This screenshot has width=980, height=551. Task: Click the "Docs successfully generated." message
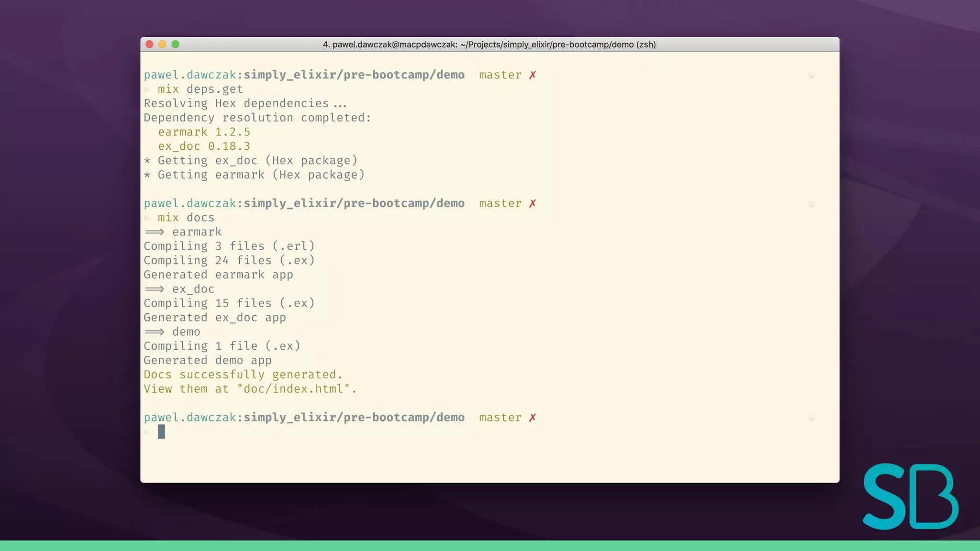tap(243, 375)
